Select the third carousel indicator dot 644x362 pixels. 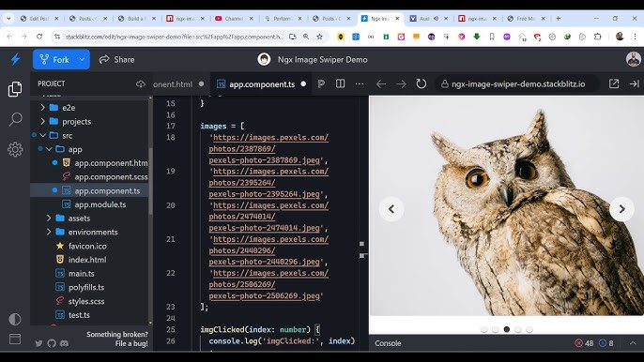click(507, 329)
